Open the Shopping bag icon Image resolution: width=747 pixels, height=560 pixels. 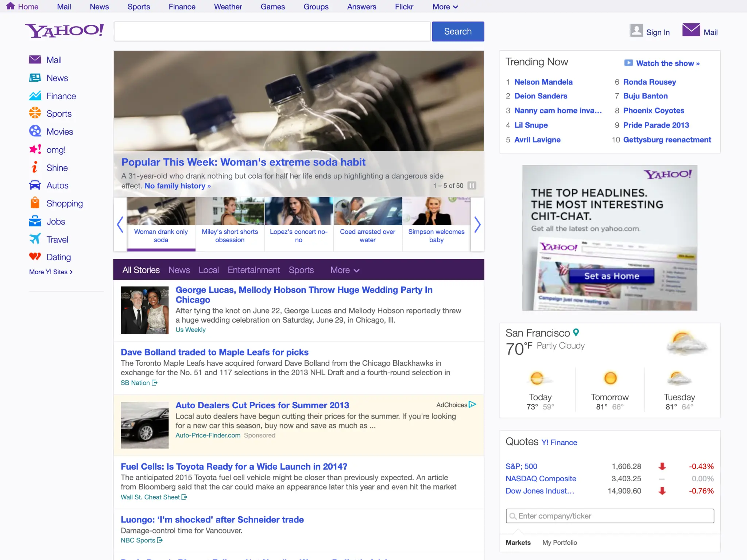pyautogui.click(x=35, y=203)
